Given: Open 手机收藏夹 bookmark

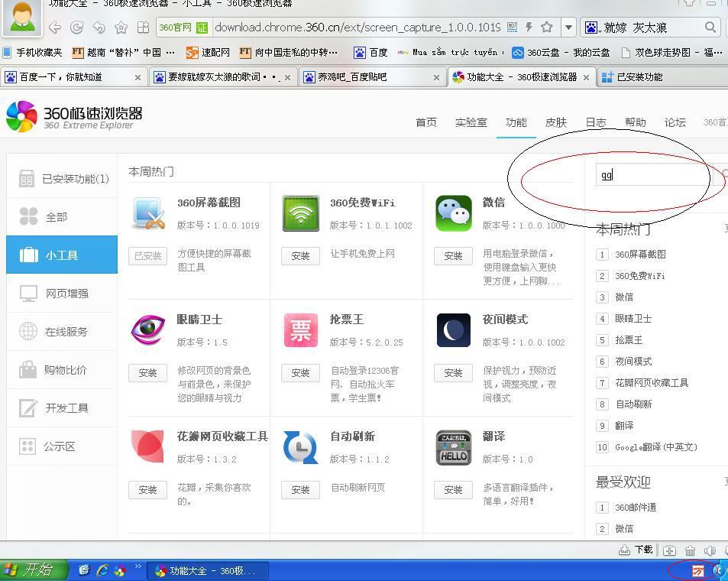Looking at the screenshot, I should [x=32, y=53].
